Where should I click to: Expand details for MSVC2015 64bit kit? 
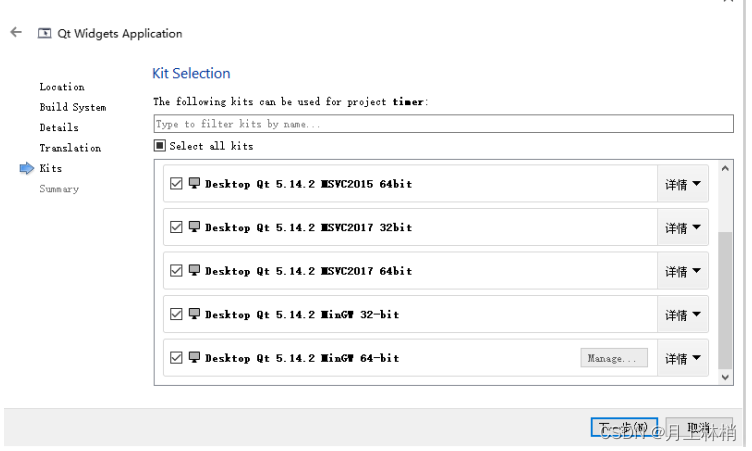(x=683, y=184)
